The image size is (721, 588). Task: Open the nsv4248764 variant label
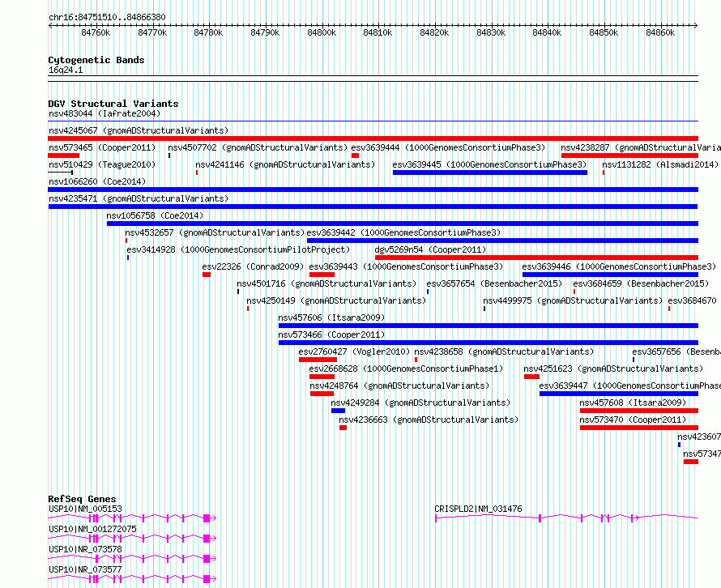(399, 386)
